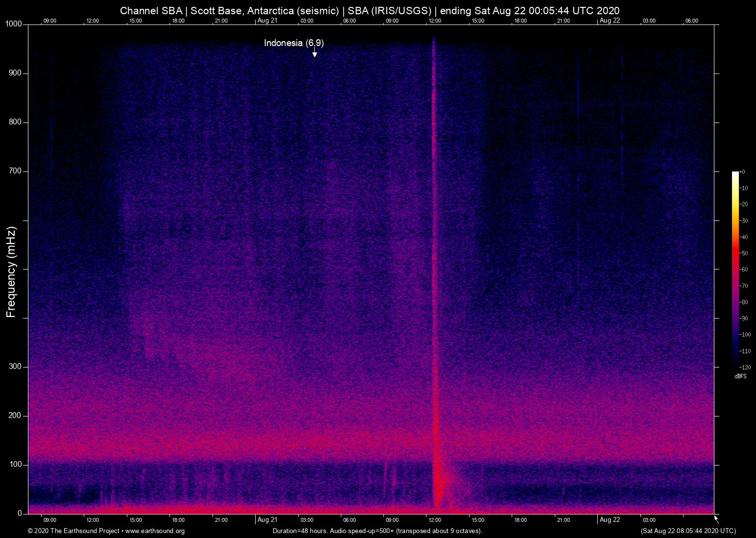
Task: Click the Aug 22 marker on the top time axis
Action: pos(610,21)
